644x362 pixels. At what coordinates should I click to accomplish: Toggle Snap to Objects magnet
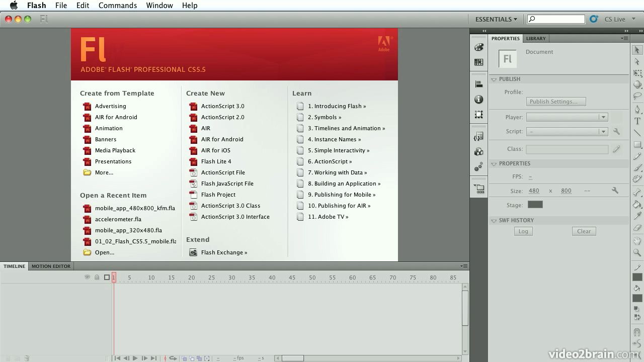[x=637, y=332]
